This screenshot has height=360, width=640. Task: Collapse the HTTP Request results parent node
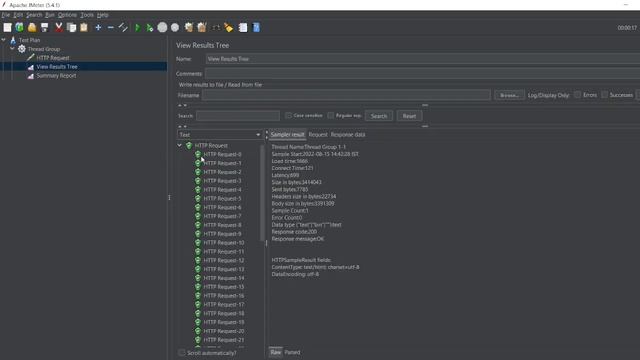[x=180, y=145]
